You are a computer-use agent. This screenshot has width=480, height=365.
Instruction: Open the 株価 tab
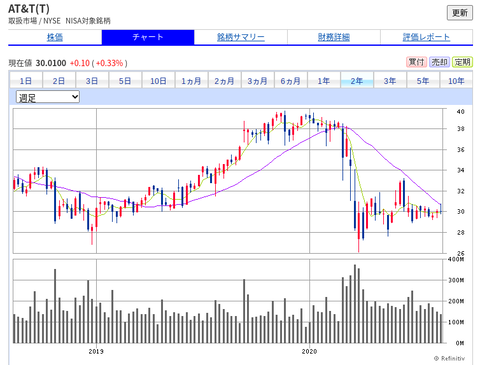tap(55, 37)
